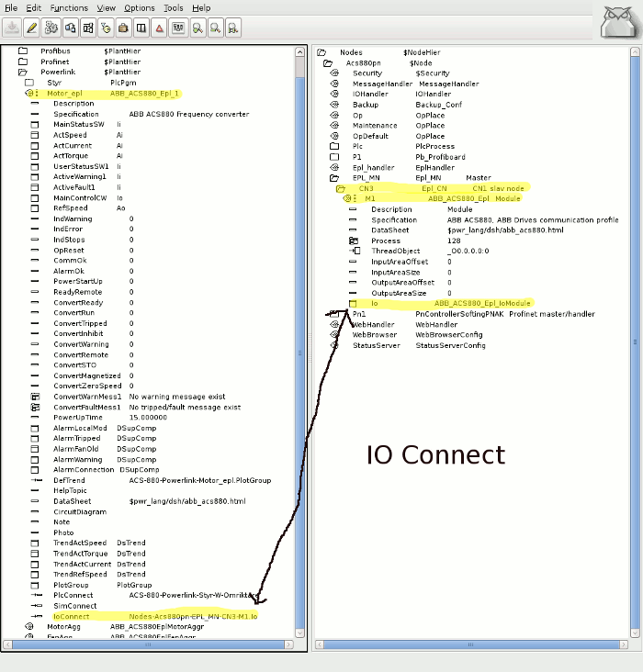Screen dimensions: 643x672
Task: Expand the Profibus folder
Action: [x=23, y=50]
